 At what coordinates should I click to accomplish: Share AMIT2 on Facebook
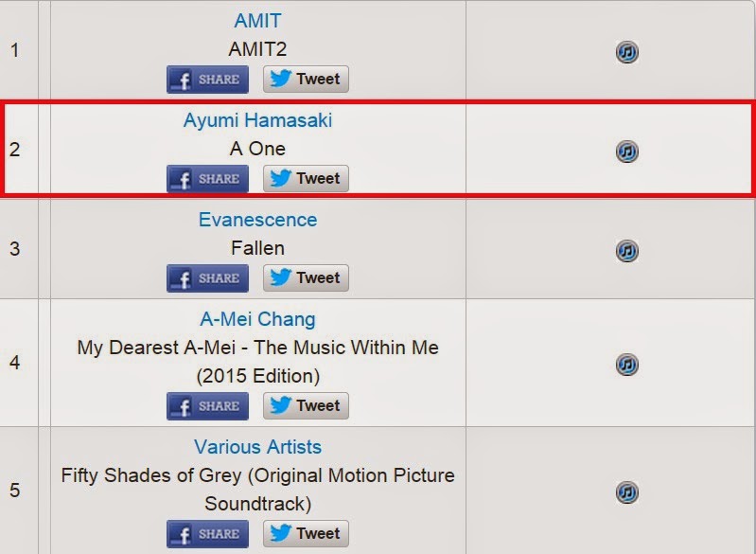pyautogui.click(x=208, y=80)
